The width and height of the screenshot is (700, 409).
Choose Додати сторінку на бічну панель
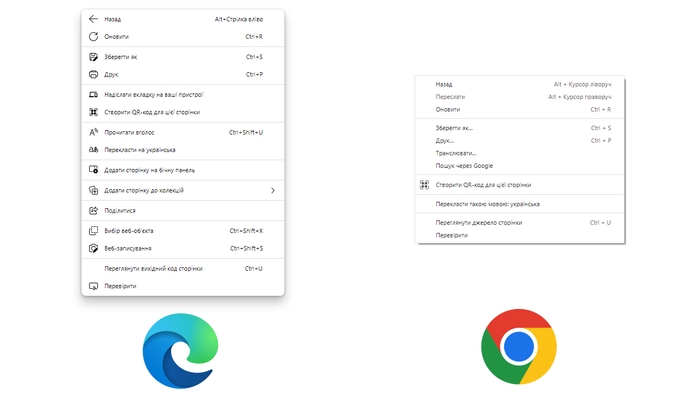183,170
